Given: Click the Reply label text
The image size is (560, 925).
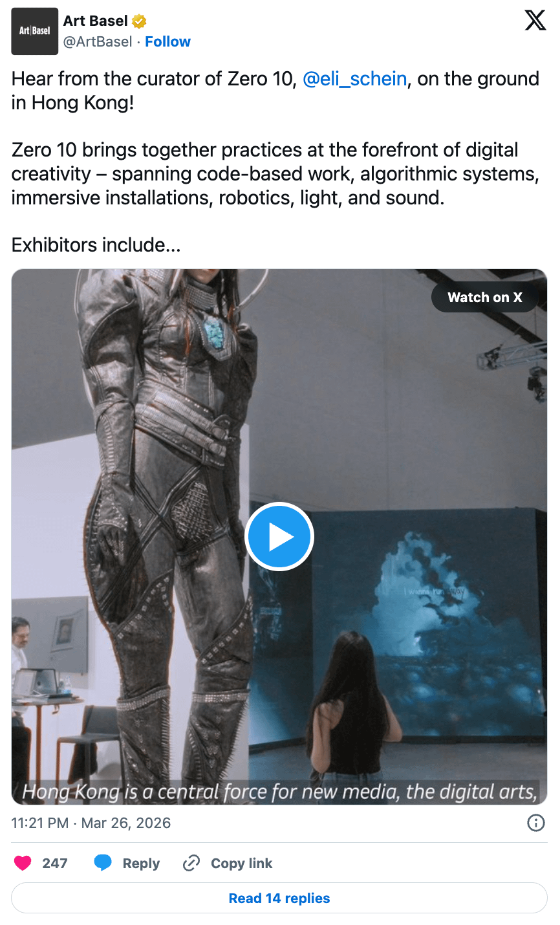Looking at the screenshot, I should [x=141, y=864].
